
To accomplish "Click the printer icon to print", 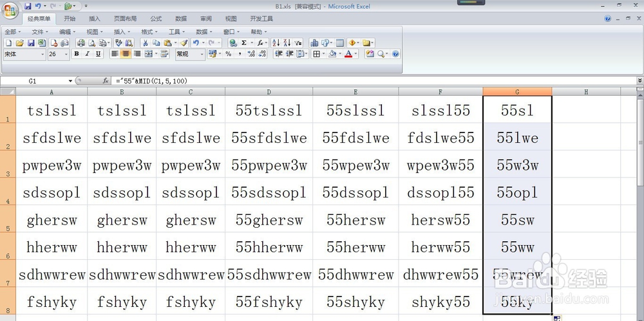I will (81, 43).
